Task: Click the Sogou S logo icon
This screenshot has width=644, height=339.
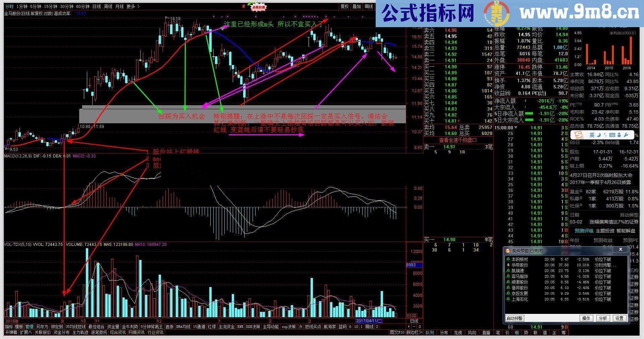Action: click(579, 135)
